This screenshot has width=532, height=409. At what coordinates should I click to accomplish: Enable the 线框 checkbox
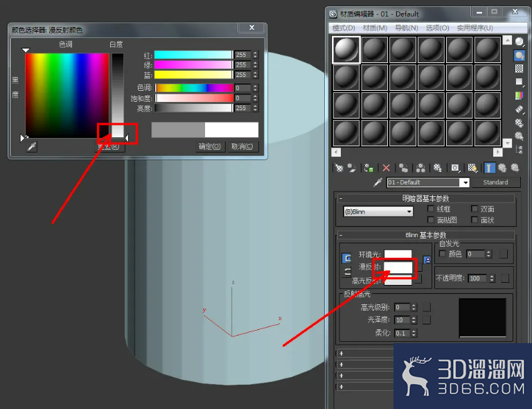pos(431,209)
